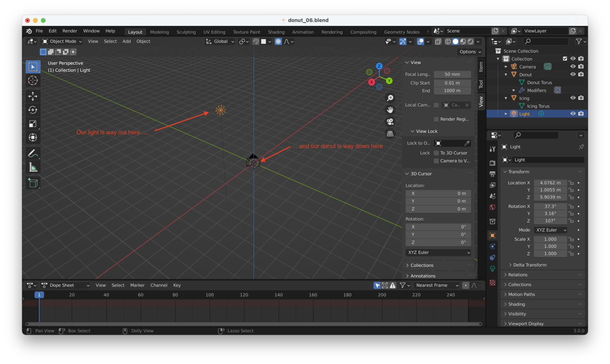Expand the Delta Transform panel
Image resolution: width=610 pixels, height=364 pixels.
click(x=529, y=265)
